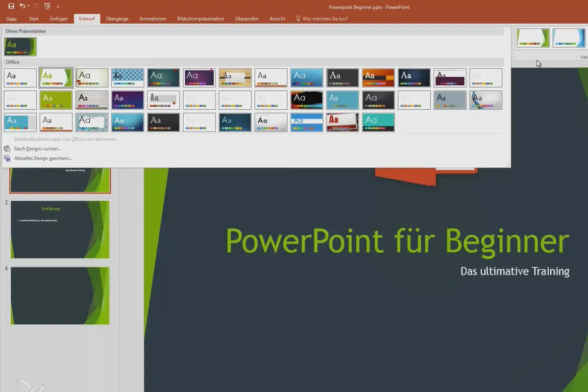This screenshot has height=392, width=588.
Task: Open the Datei tab
Action: click(x=11, y=19)
